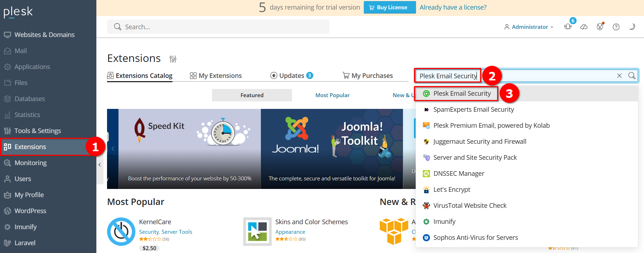
Task: Open the Updates tab
Action: pyautogui.click(x=292, y=75)
